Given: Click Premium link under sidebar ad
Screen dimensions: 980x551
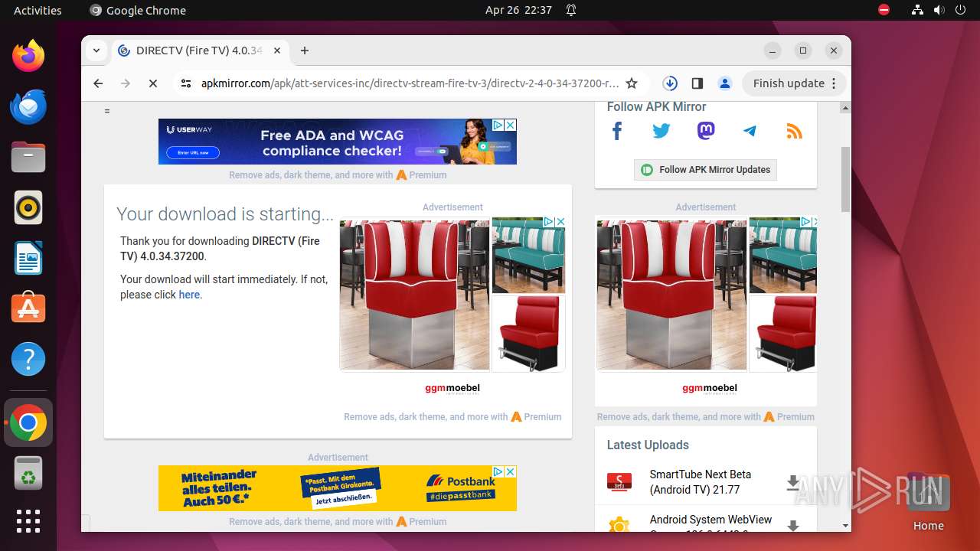Looking at the screenshot, I should (795, 417).
